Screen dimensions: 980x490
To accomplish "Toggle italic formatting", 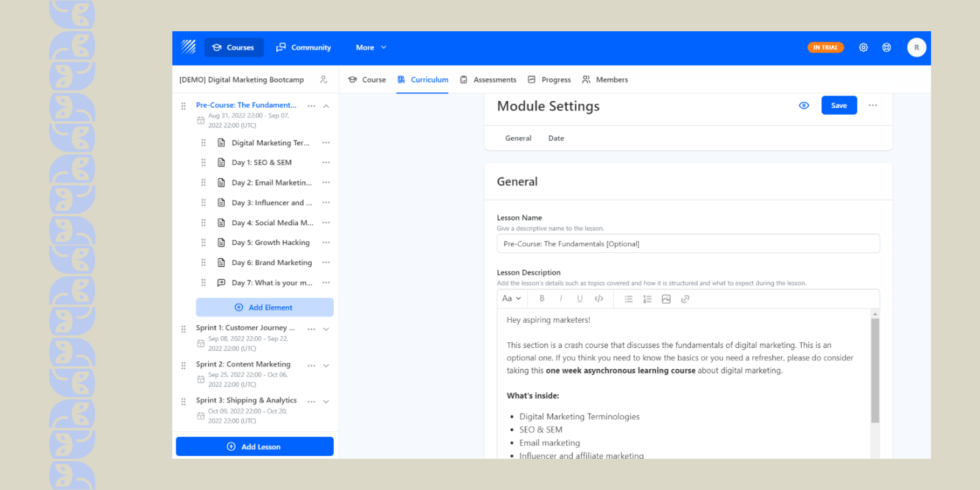I will click(x=560, y=299).
